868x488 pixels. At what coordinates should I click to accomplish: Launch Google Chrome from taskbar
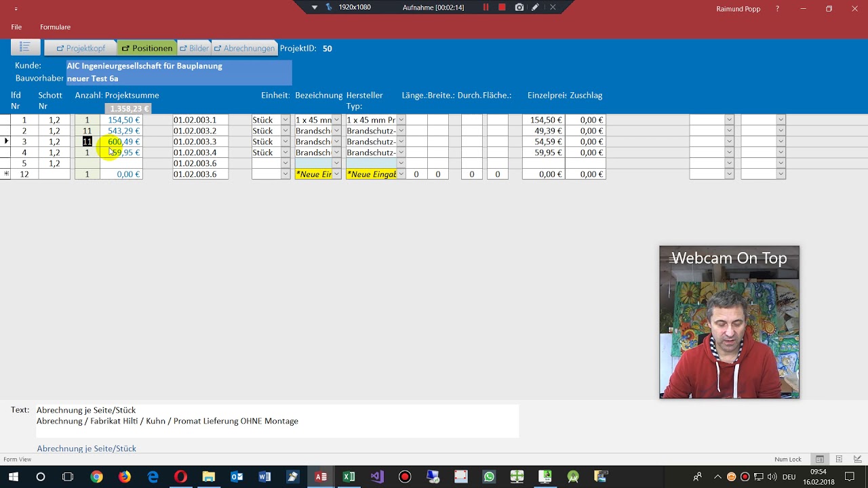coord(96,477)
